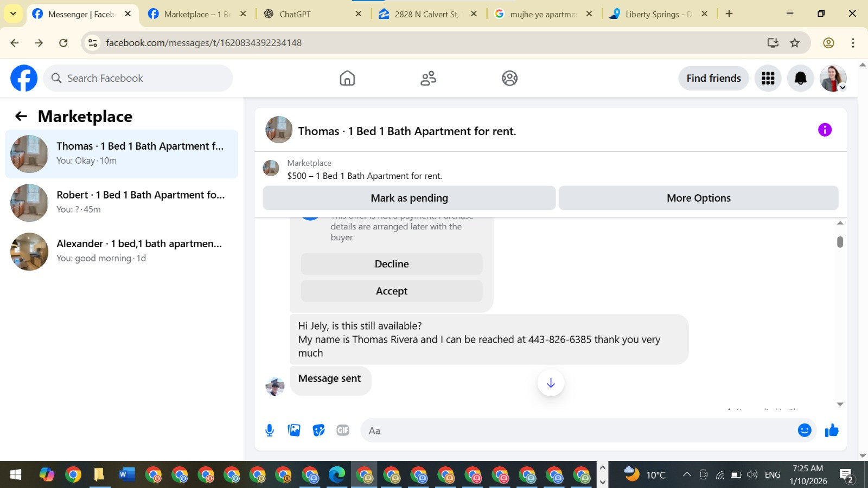The image size is (868, 488).
Task: Focus the Aa message input box
Action: tap(578, 431)
